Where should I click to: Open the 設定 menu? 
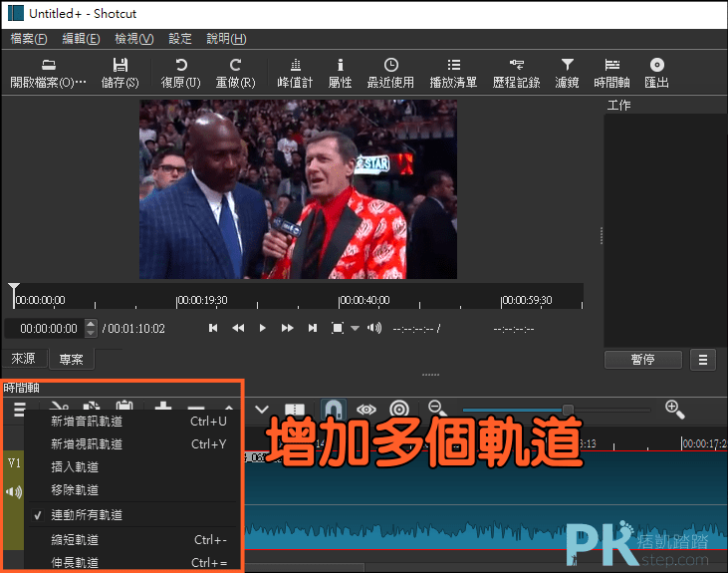(x=180, y=39)
